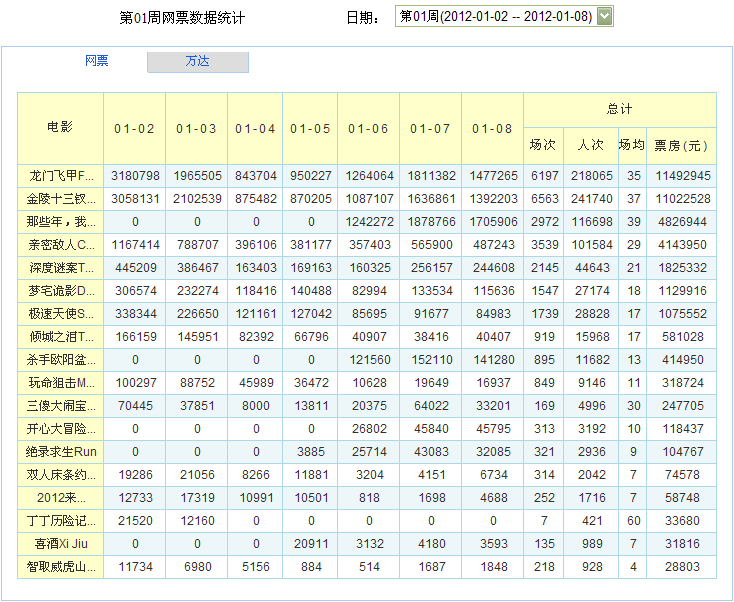Select the 网票 tab

[x=96, y=60]
